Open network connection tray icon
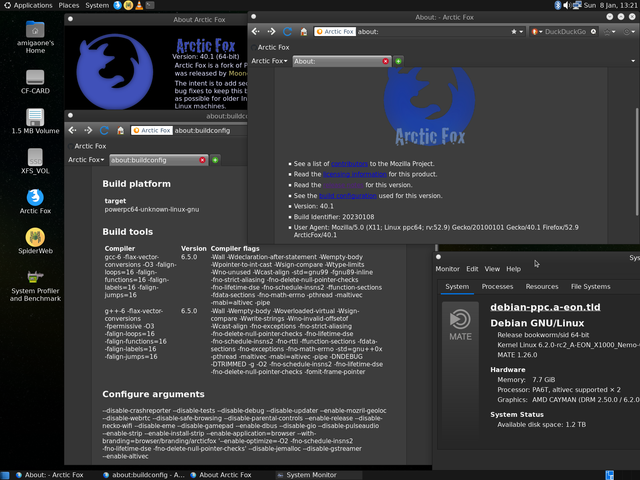640x480 pixels. (577, 5)
